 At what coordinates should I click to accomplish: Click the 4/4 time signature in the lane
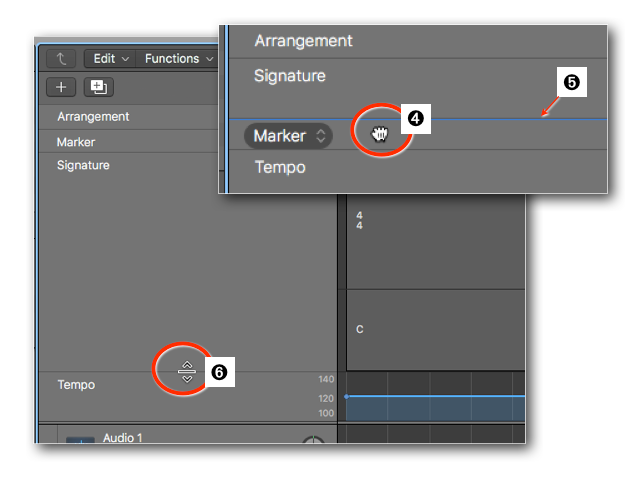(359, 220)
